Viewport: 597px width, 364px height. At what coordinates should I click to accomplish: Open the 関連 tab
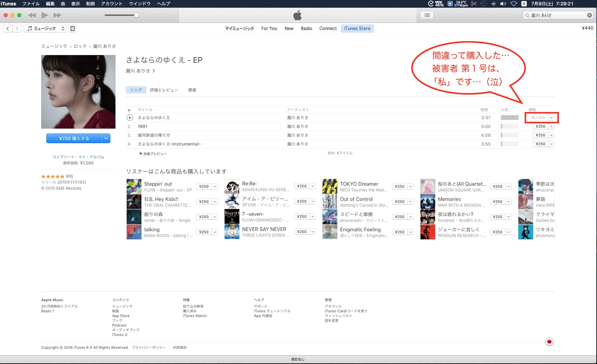pyautogui.click(x=192, y=90)
